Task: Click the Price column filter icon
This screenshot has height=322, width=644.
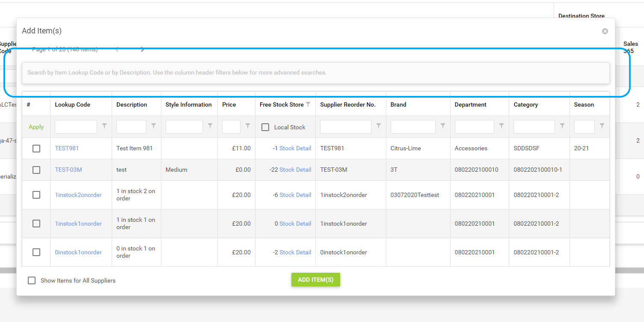Action: [x=248, y=126]
